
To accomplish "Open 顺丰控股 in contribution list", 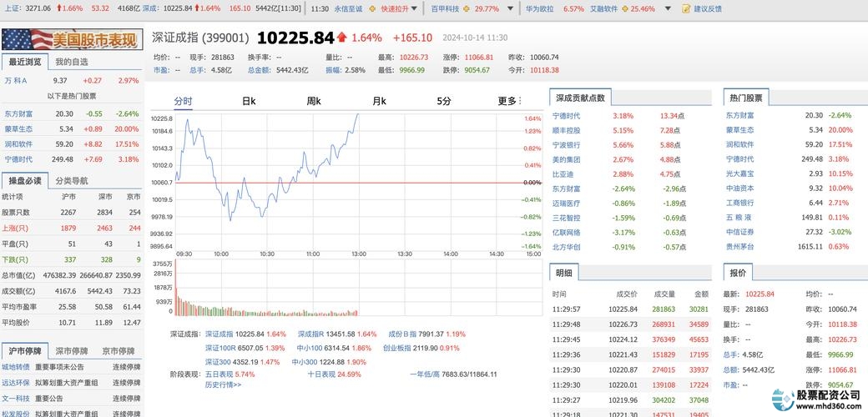I will point(567,130).
